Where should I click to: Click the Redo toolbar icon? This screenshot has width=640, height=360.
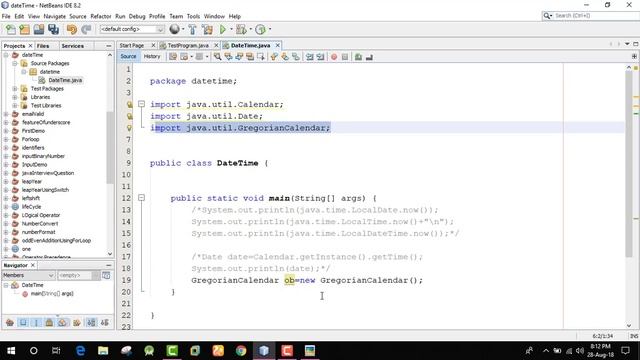click(x=86, y=29)
